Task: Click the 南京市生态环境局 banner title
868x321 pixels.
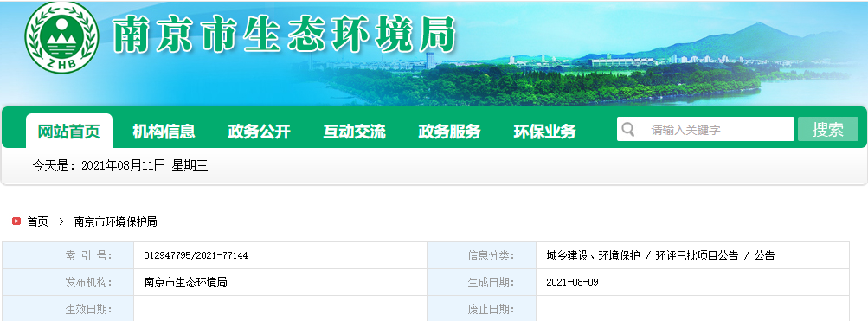Action: pos(284,35)
